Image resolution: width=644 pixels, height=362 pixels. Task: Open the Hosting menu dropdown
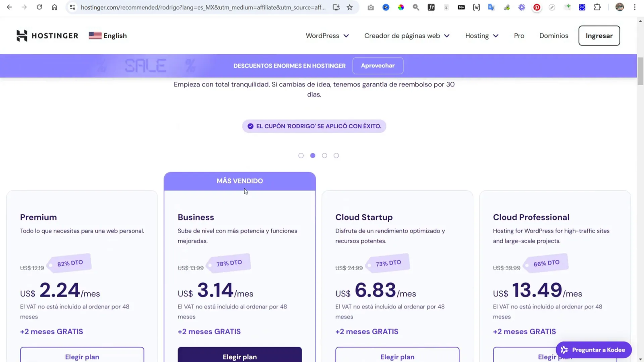tap(481, 35)
